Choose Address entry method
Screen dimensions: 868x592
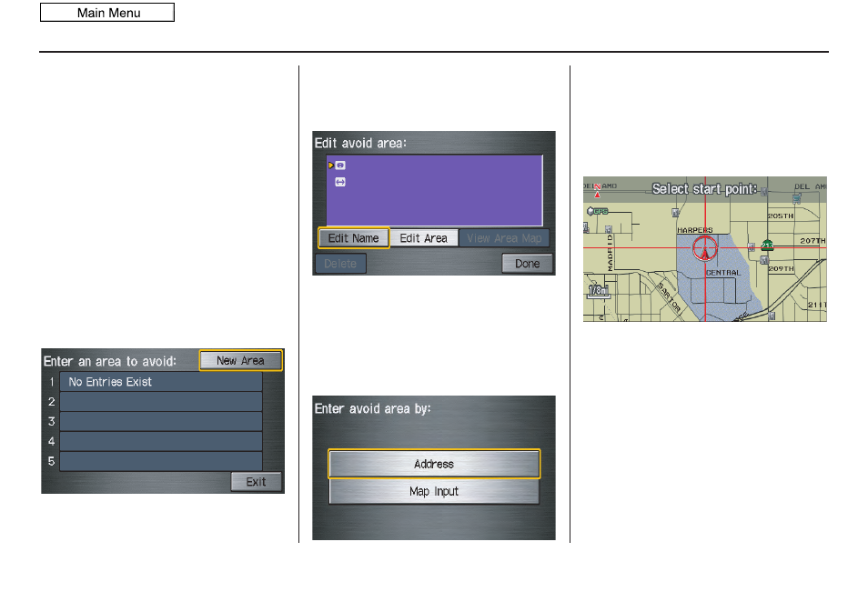[434, 464]
